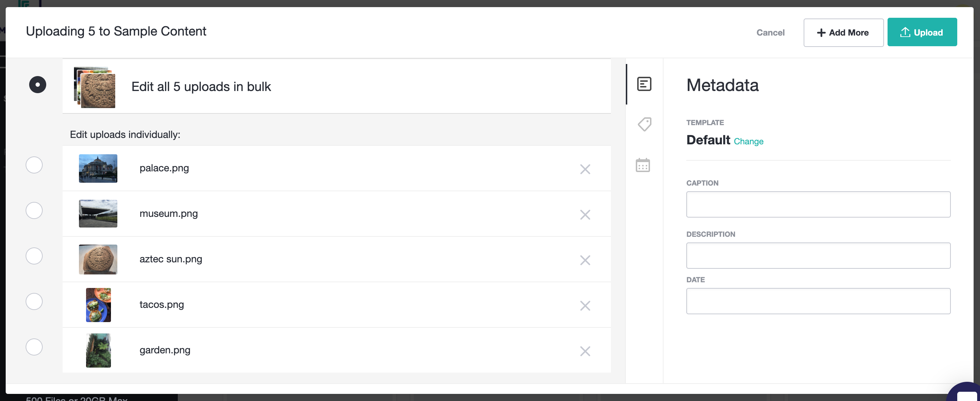Focus the Caption input field

(818, 205)
